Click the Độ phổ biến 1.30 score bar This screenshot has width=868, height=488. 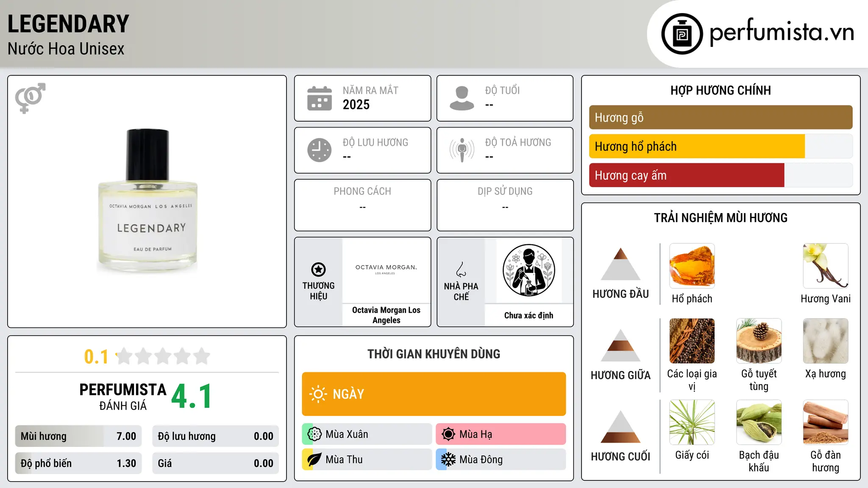click(x=78, y=463)
